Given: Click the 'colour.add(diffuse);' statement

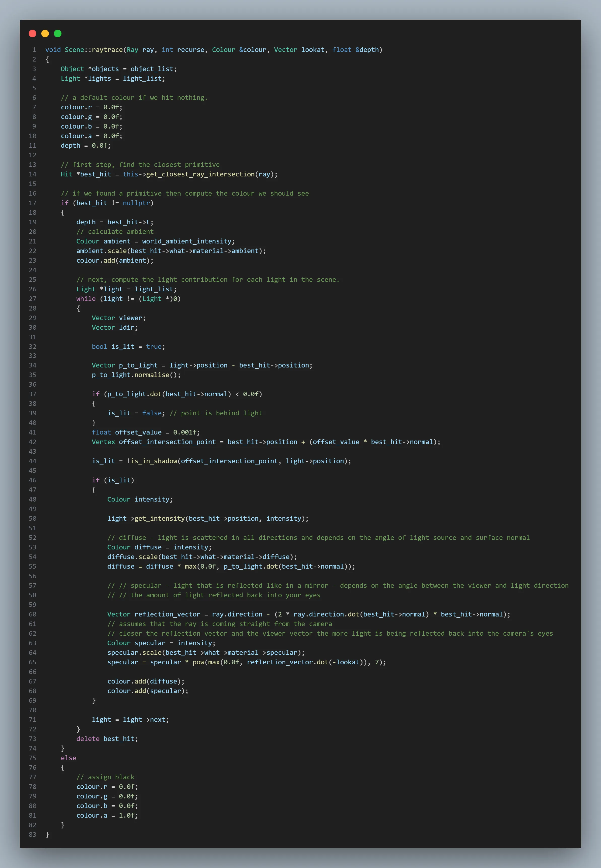Looking at the screenshot, I should tap(146, 681).
